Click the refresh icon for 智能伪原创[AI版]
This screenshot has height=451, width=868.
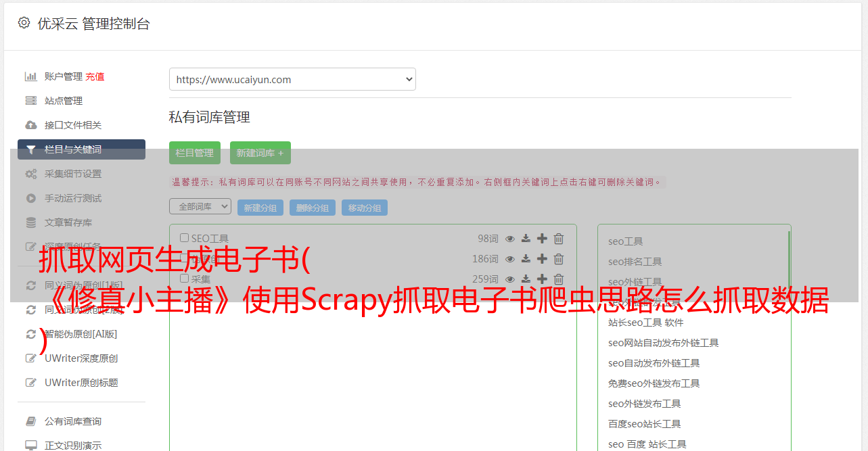coord(31,334)
